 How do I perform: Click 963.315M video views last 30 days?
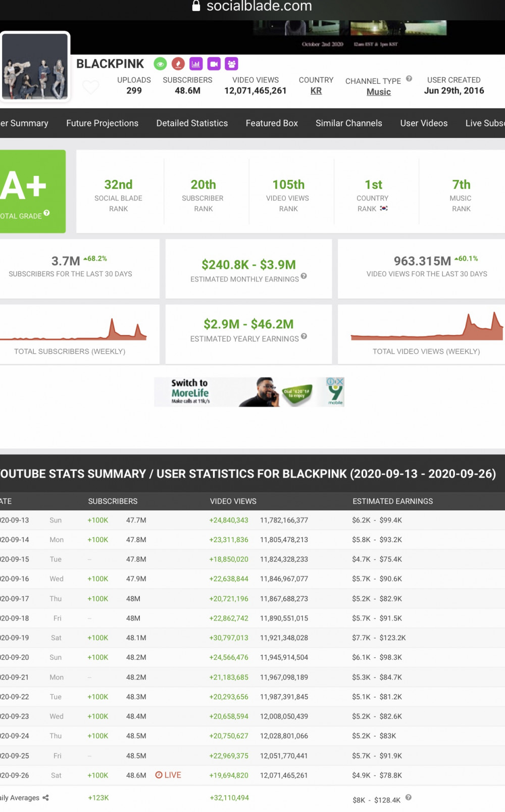pyautogui.click(x=422, y=261)
